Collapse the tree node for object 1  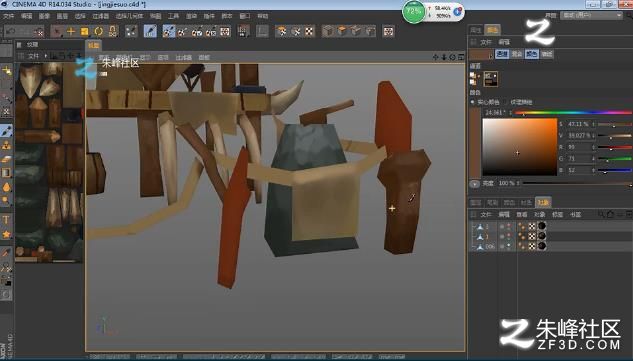[x=473, y=227]
